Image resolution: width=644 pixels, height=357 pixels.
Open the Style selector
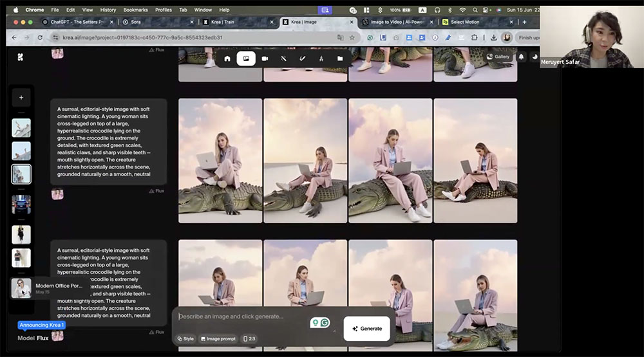click(185, 338)
